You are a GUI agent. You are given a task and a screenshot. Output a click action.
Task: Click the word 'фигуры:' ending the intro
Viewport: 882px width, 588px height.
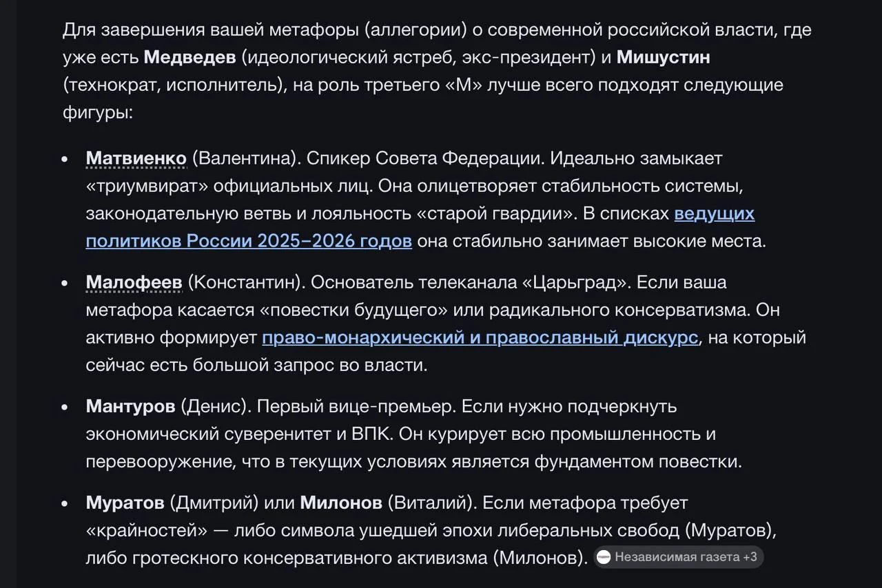click(97, 112)
